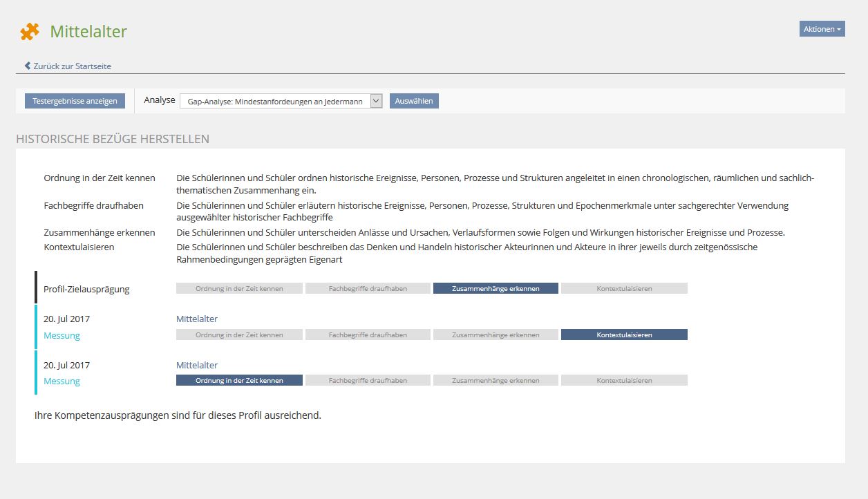Open the Aktionen dropdown menu

(x=822, y=29)
